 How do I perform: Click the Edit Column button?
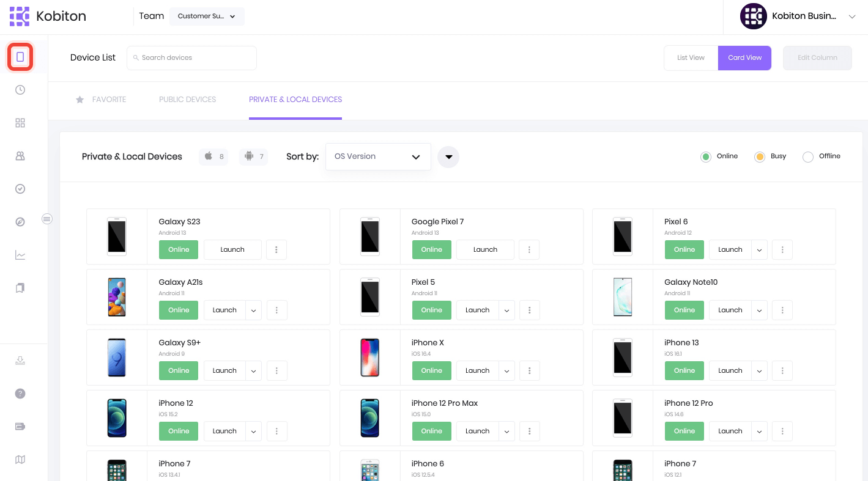pyautogui.click(x=817, y=57)
